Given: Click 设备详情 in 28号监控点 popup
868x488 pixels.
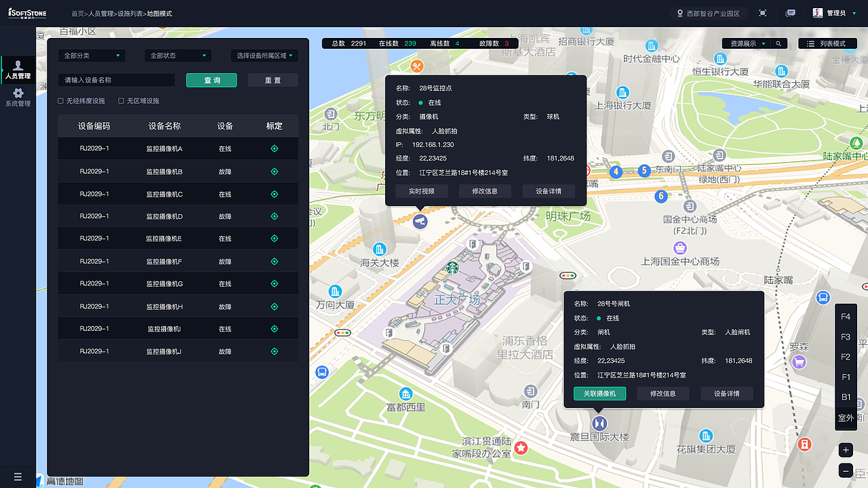Looking at the screenshot, I should pyautogui.click(x=549, y=191).
